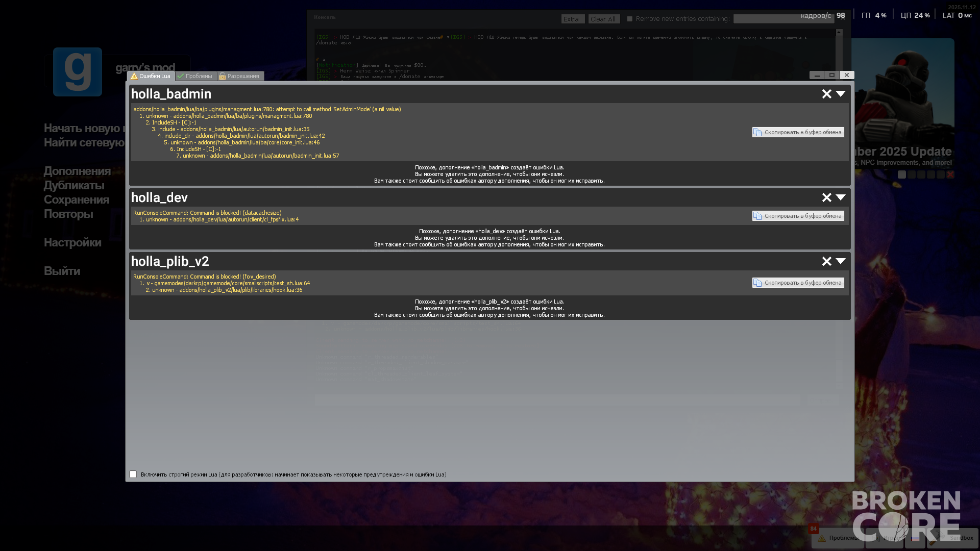Open Найти сетевую игру menu entry
Image resolution: width=980 pixels, height=551 pixels.
click(84, 143)
